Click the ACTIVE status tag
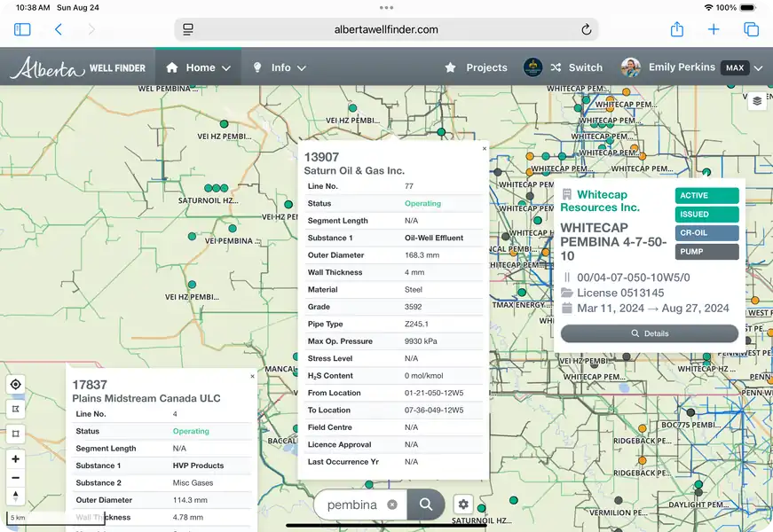The height and width of the screenshot is (532, 773). (706, 196)
